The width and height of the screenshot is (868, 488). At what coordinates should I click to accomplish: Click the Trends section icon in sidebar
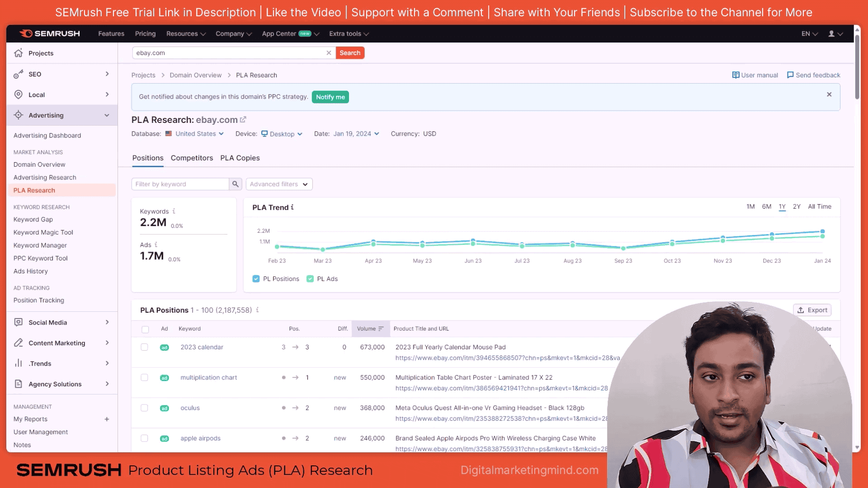point(19,363)
